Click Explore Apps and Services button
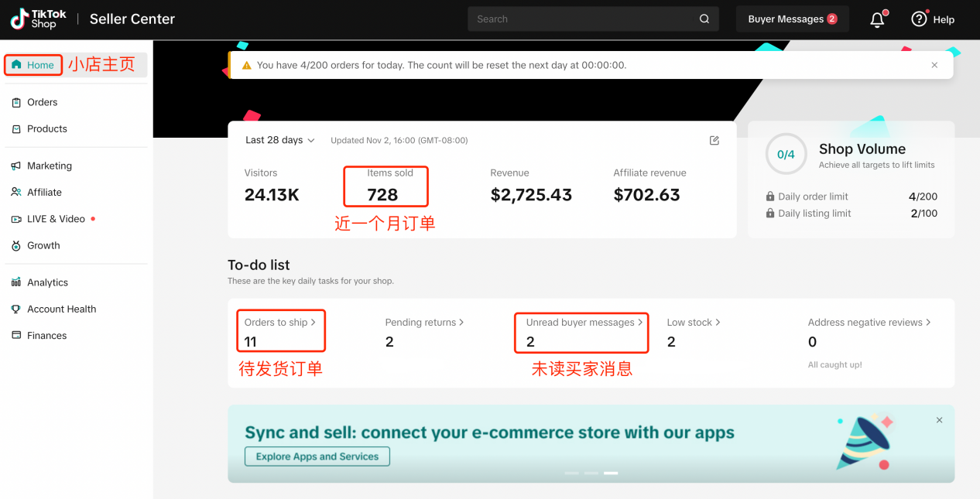 317,456
